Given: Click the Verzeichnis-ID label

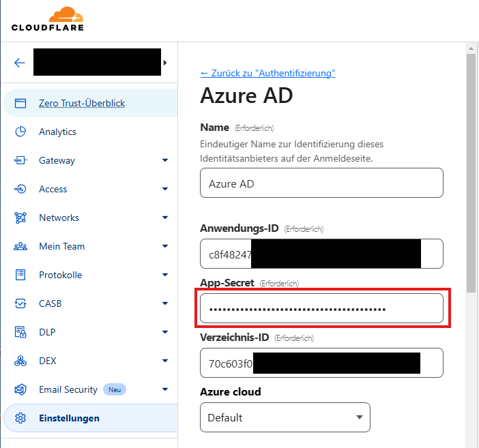Looking at the screenshot, I should click(x=235, y=338).
